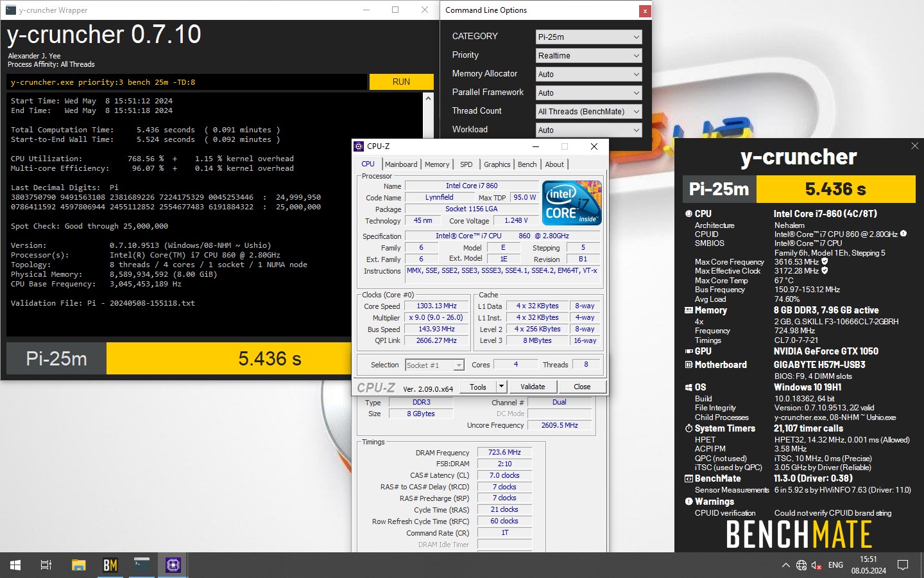Click the CPUID verification warning text
Viewport: 924px width, 578px height.
(833, 512)
